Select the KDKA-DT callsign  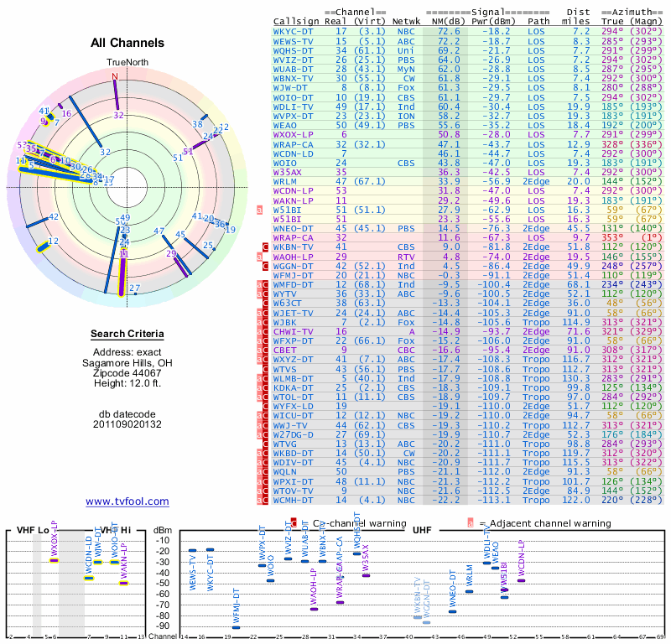(293, 387)
